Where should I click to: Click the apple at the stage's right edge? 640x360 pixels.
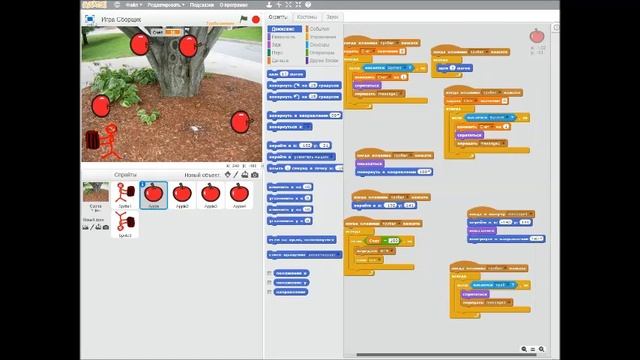click(x=241, y=122)
